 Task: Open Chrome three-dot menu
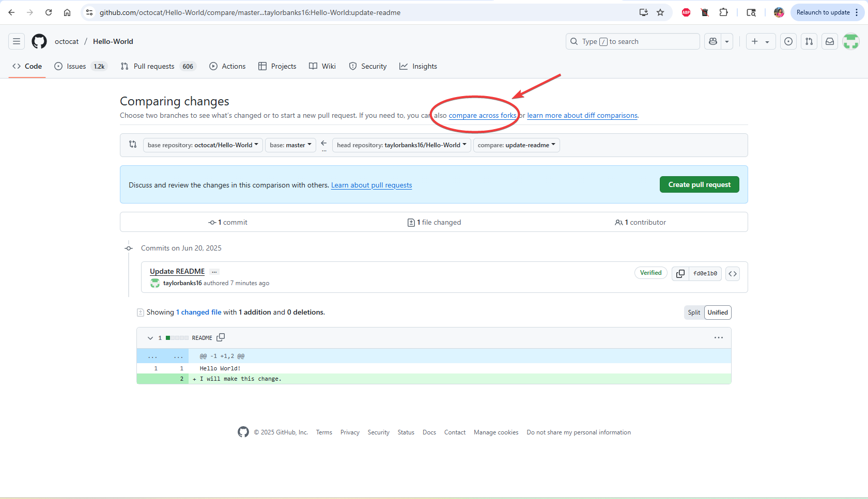(857, 12)
